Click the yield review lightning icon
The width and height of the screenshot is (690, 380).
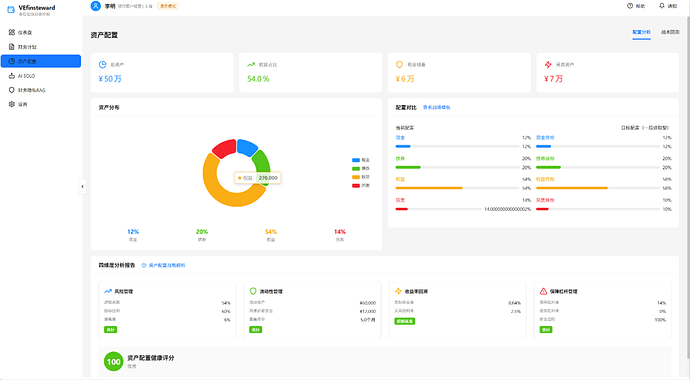[x=398, y=291]
